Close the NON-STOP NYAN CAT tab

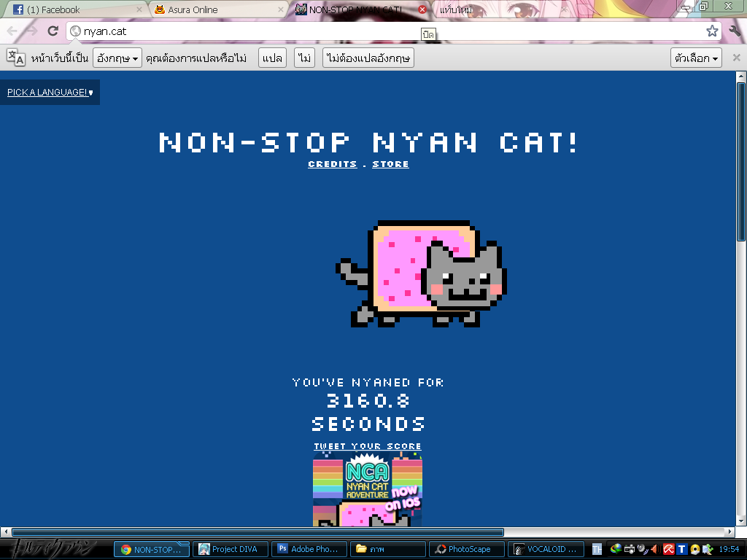422,9
